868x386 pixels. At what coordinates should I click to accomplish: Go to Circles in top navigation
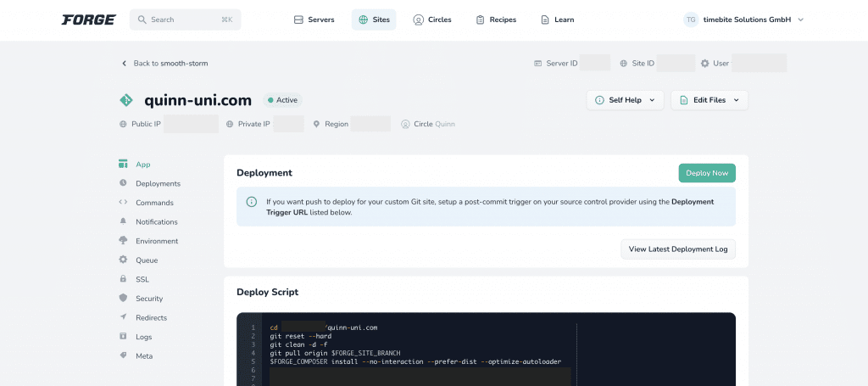pyautogui.click(x=432, y=20)
